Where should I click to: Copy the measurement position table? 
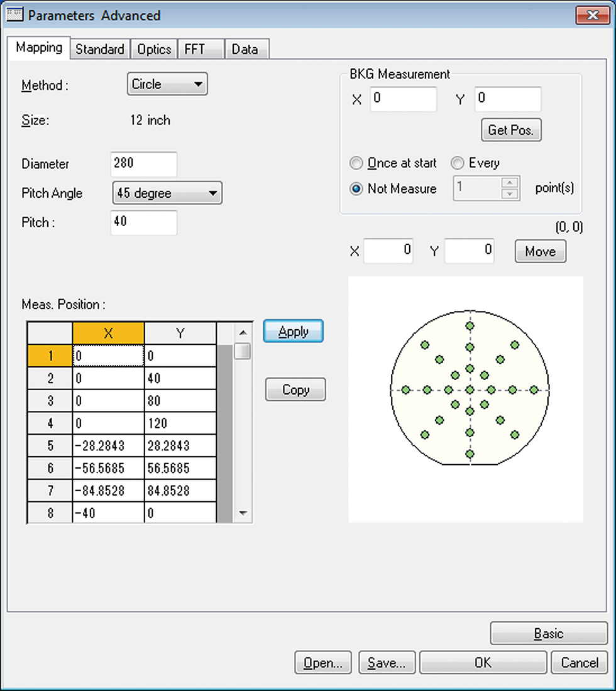coord(295,389)
